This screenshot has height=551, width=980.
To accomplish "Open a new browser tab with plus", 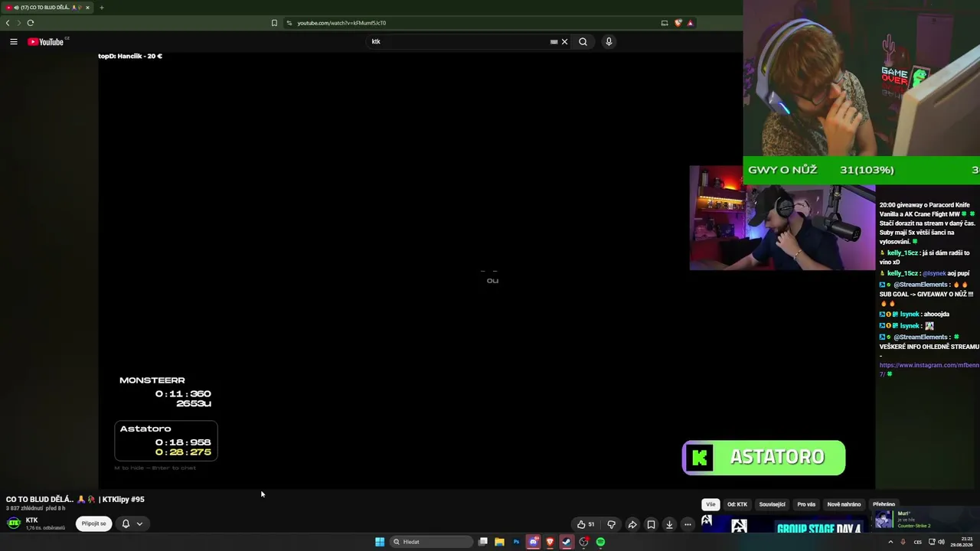I will [x=102, y=8].
